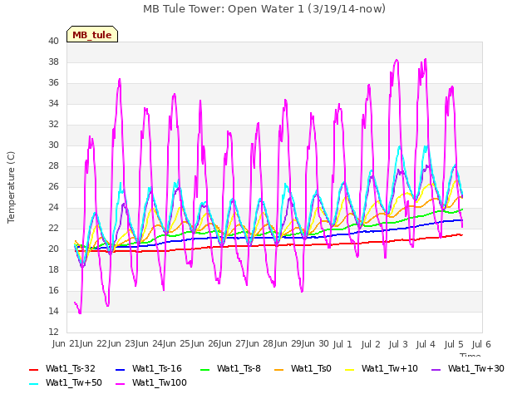The width and height of the screenshot is (532, 399).
Task: Click the 16 y-axis tick label
Action: 53,291
